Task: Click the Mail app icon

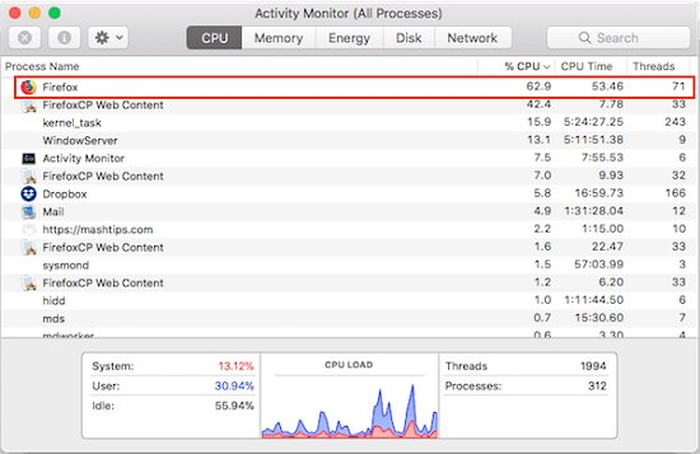Action: click(28, 211)
